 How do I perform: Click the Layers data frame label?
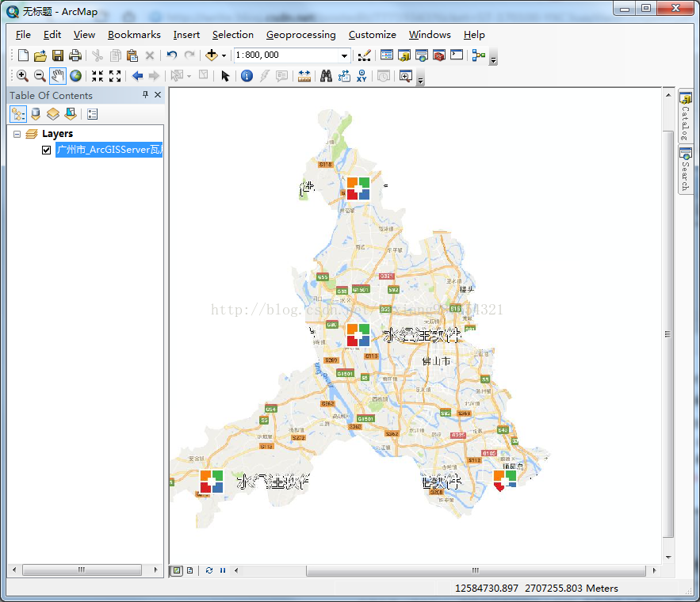click(57, 134)
